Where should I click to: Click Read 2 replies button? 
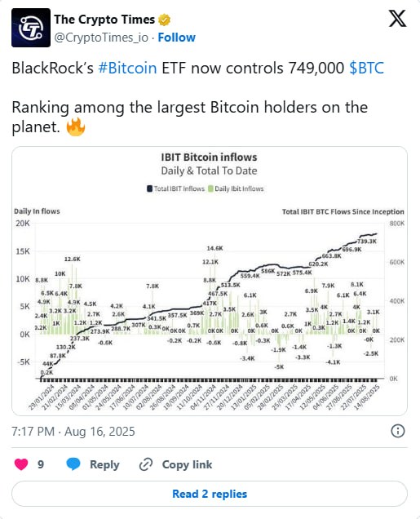(x=210, y=494)
